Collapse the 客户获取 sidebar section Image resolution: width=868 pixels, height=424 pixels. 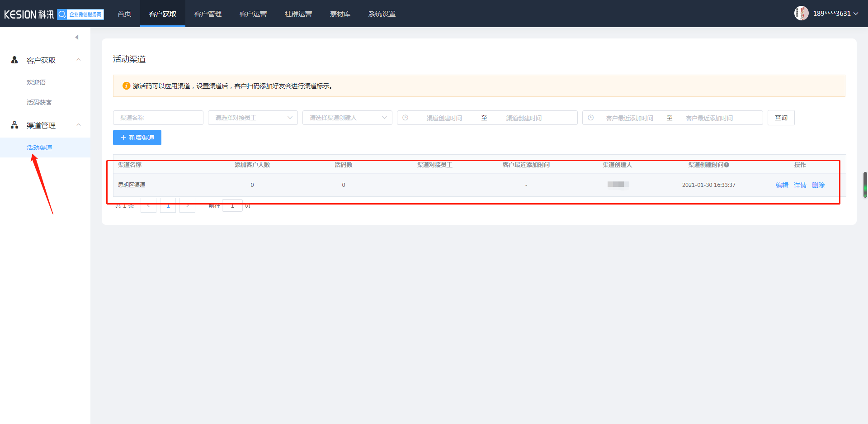pos(79,60)
